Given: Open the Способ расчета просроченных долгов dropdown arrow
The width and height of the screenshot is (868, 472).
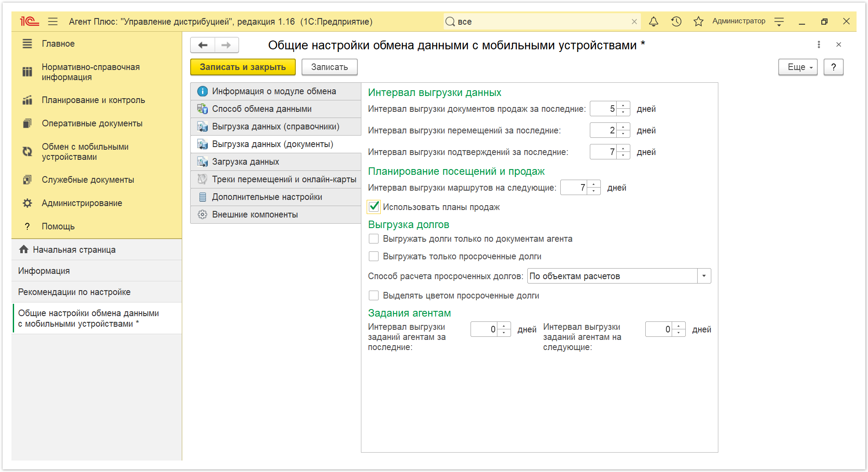Looking at the screenshot, I should 704,276.
